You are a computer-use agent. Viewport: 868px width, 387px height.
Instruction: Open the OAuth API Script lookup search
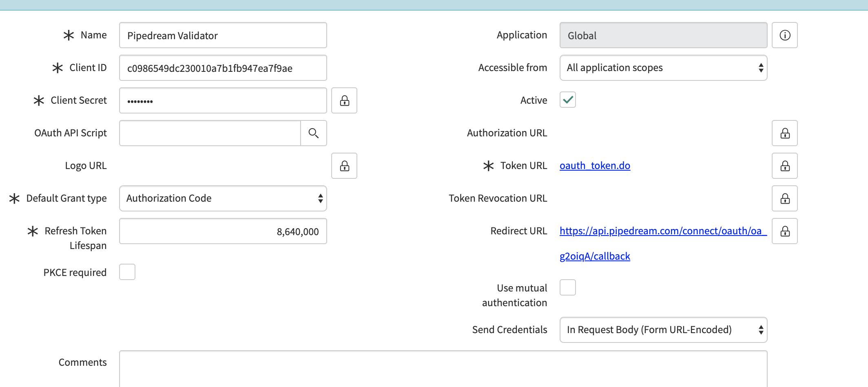tap(313, 133)
